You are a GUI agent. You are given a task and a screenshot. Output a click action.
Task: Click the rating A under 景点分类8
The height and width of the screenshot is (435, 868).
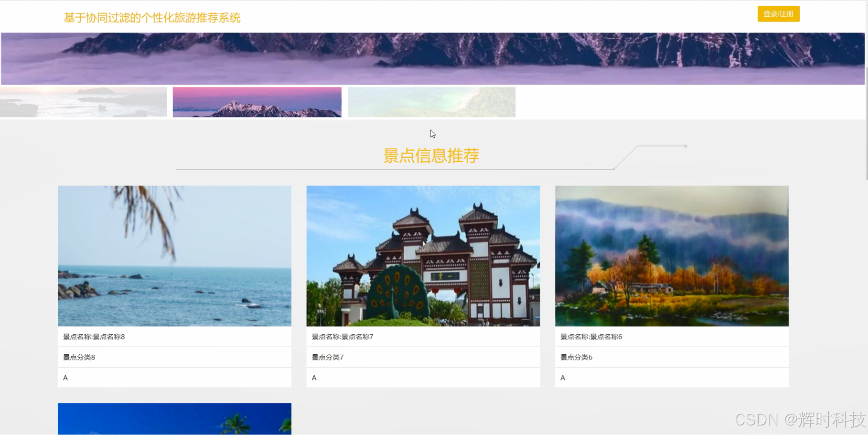click(65, 378)
